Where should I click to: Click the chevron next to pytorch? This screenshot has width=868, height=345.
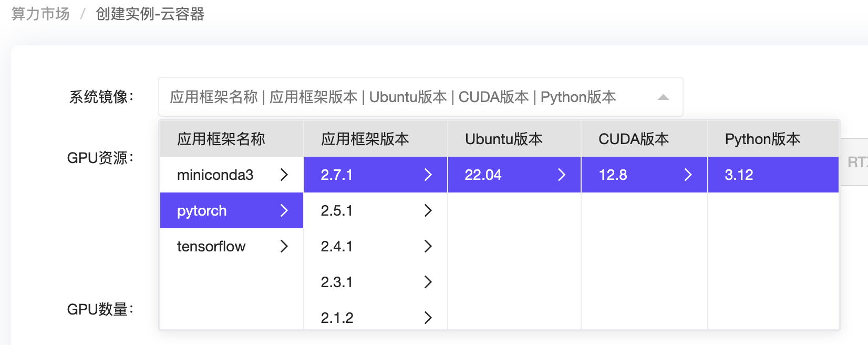pyautogui.click(x=284, y=210)
